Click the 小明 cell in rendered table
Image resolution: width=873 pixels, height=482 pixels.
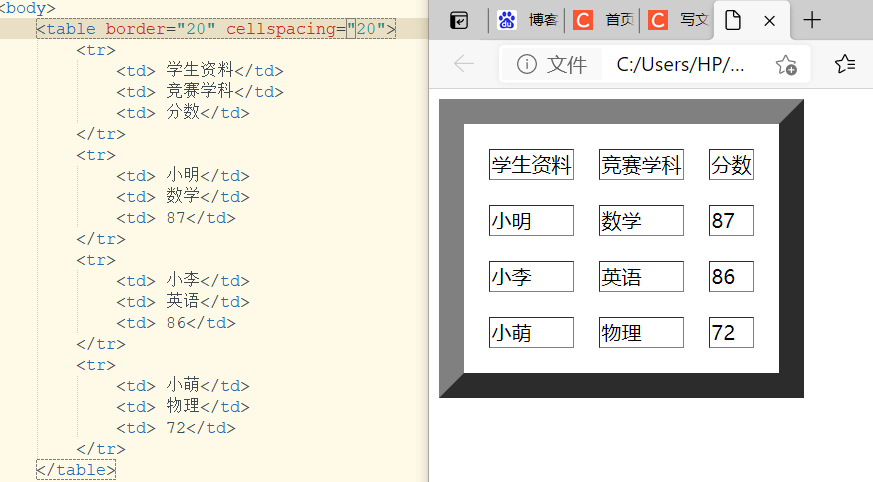click(531, 221)
